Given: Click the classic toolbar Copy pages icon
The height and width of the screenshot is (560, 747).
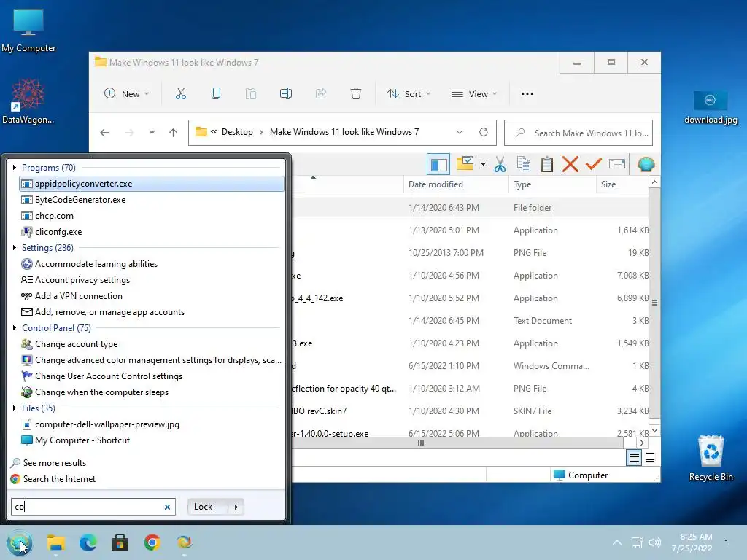Looking at the screenshot, I should click(x=524, y=164).
